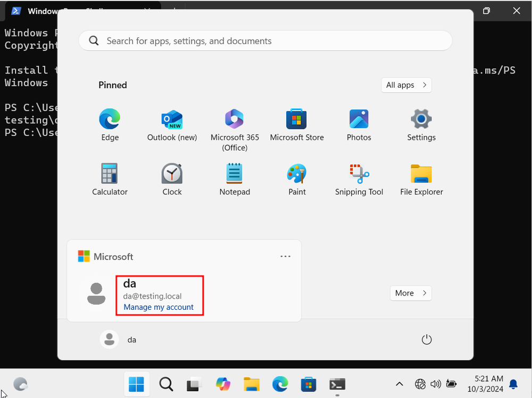
Task: Click the Pinned section heading
Action: (x=113, y=85)
